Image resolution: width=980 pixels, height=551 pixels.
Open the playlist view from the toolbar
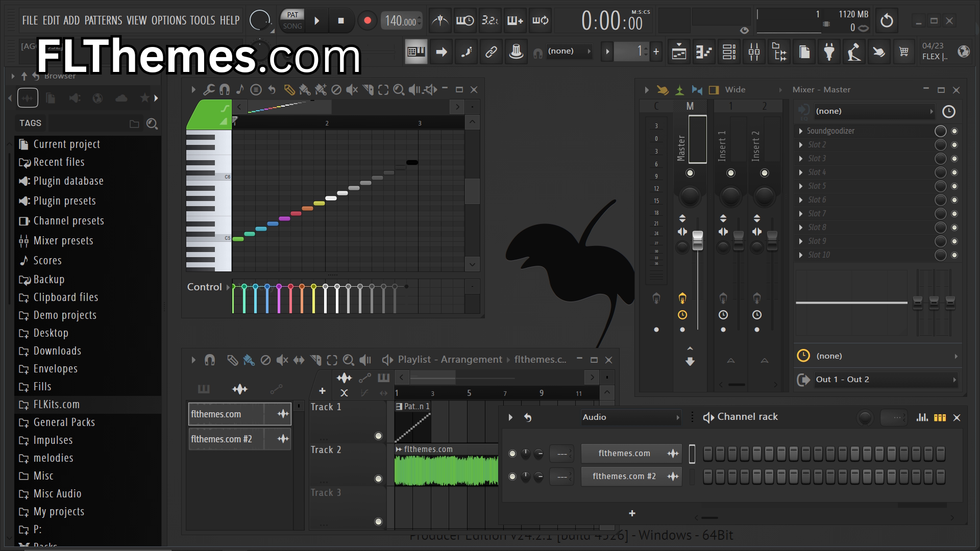click(679, 52)
